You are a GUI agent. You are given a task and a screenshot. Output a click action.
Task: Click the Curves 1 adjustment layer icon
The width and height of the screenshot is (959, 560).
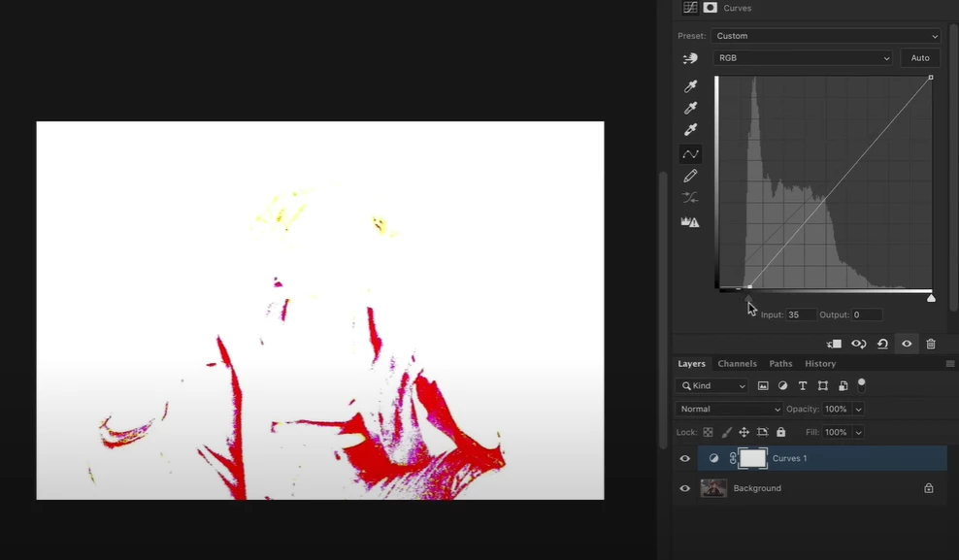(x=713, y=458)
